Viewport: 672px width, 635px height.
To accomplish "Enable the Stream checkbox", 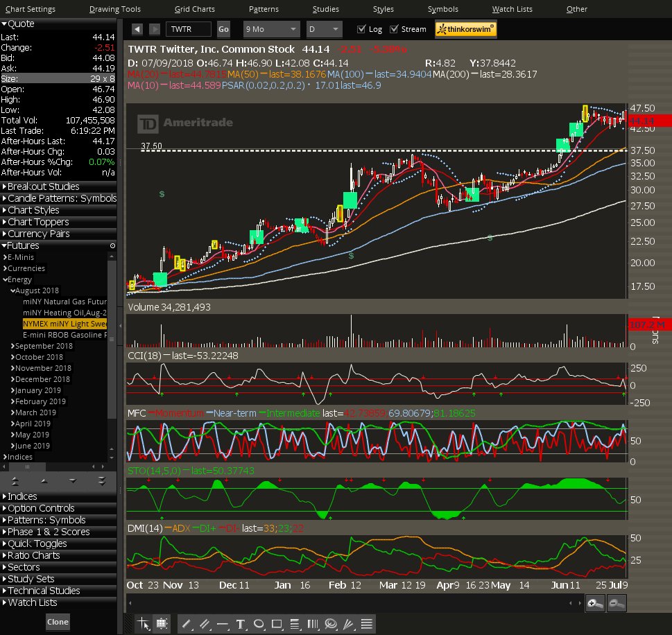I will click(x=393, y=29).
